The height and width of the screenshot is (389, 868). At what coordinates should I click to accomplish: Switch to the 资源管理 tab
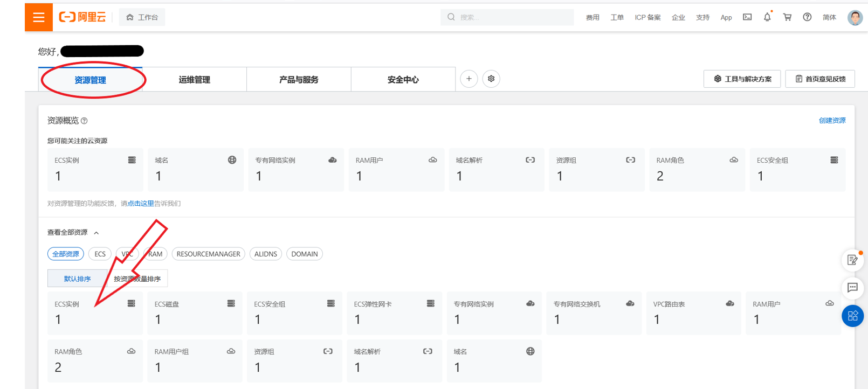(90, 80)
